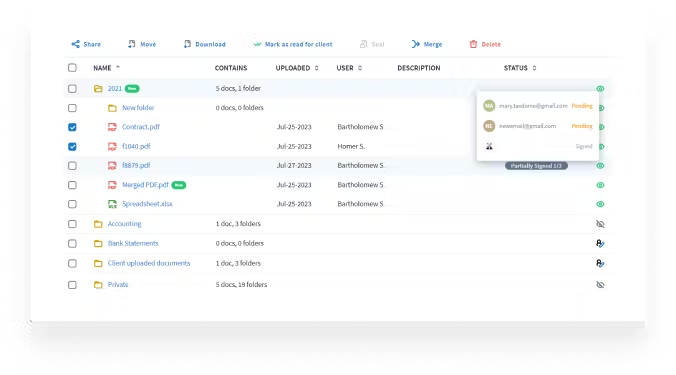Click the DESCRIPTION column header
676x375 pixels.
pyautogui.click(x=419, y=68)
